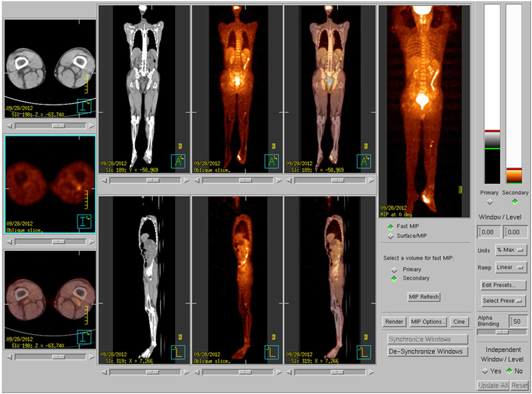Click the 'I' orientation icon on axial PET view
The height and width of the screenshot is (394, 532).
[84, 221]
